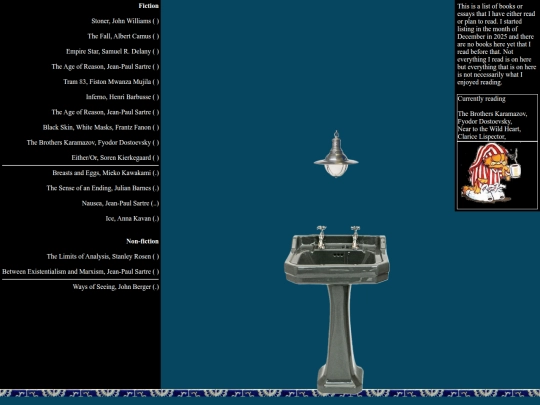Select the "Fiction" heading
The height and width of the screenshot is (405, 540).
click(x=148, y=6)
